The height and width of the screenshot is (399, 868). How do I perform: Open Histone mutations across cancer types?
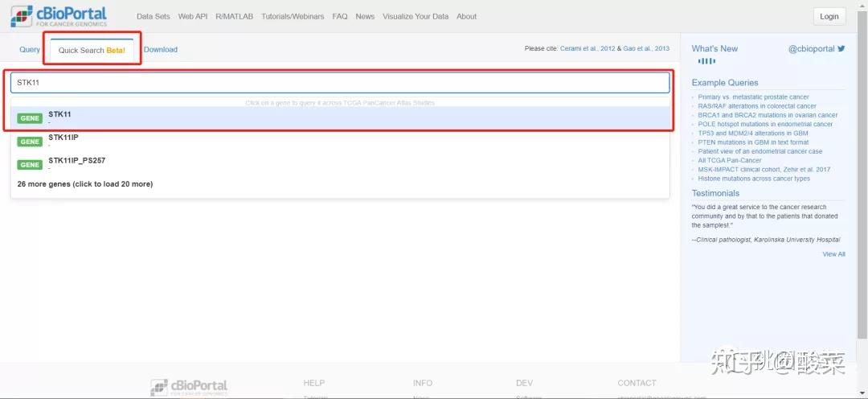pos(754,179)
